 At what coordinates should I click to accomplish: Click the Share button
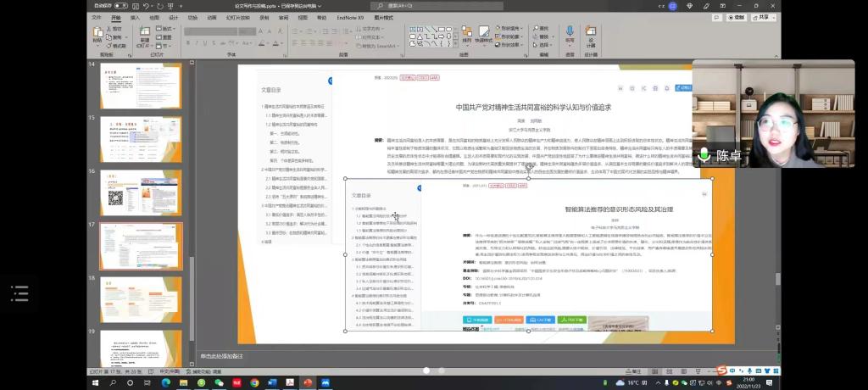pyautogui.click(x=765, y=17)
